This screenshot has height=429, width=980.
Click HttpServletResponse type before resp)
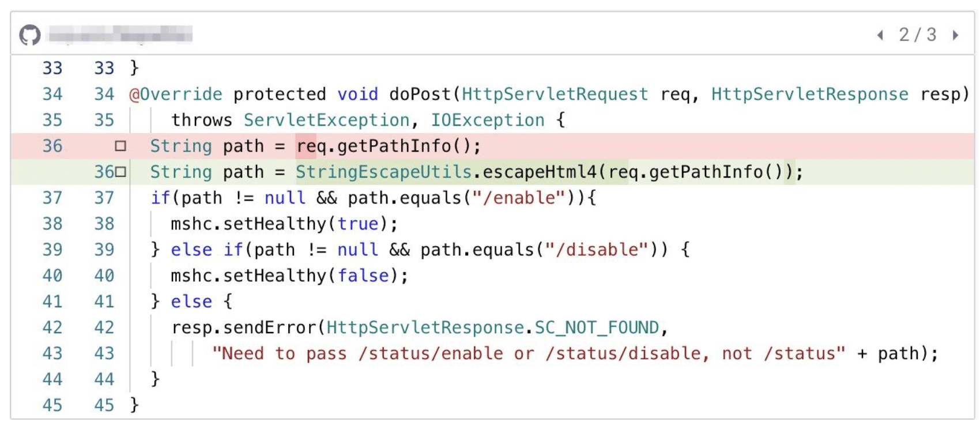tap(809, 94)
